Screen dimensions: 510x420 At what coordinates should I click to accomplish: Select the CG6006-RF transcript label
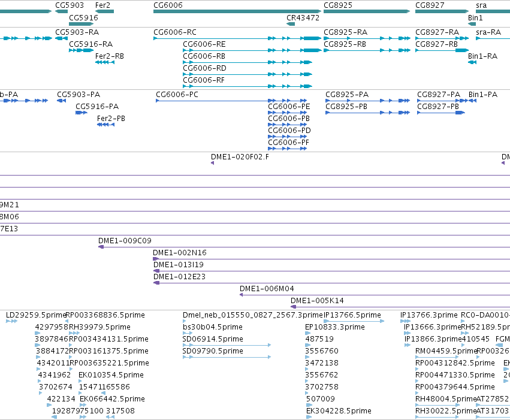pyautogui.click(x=204, y=80)
